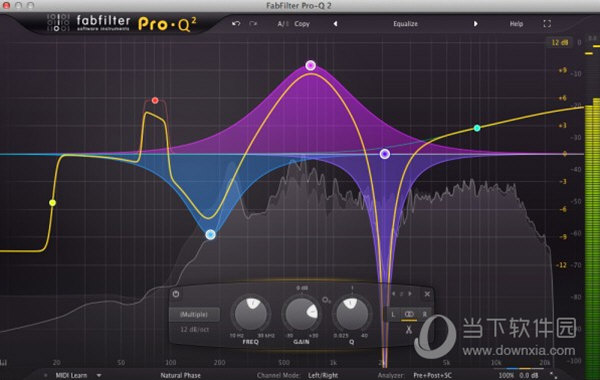Click the split band scissors icon
The width and height of the screenshot is (600, 380).
(409, 329)
